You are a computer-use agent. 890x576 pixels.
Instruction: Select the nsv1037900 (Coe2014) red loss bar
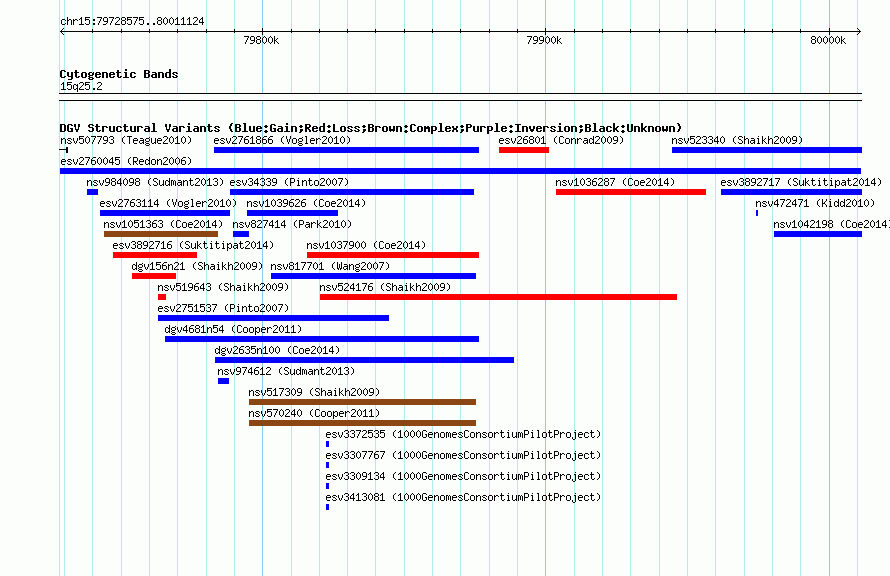coord(393,255)
